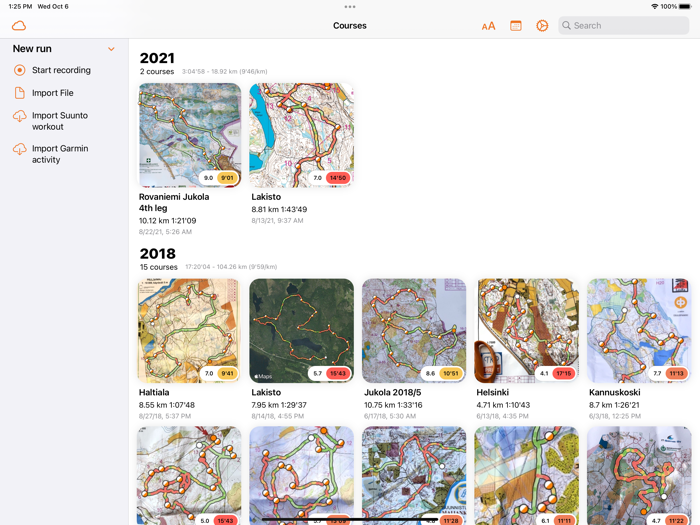Image resolution: width=700 pixels, height=525 pixels.
Task: Click the 14'50 pace badge
Action: click(x=338, y=178)
